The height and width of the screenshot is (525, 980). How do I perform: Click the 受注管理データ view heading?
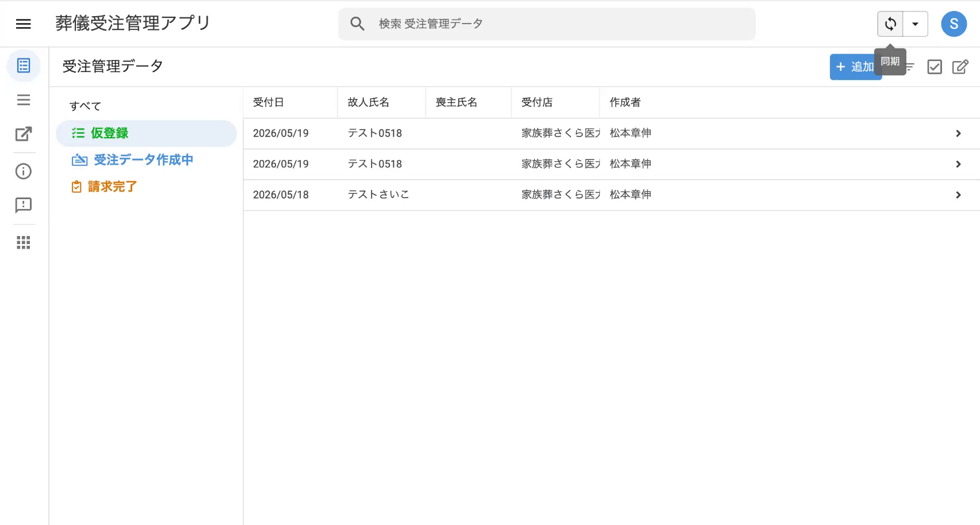[113, 66]
